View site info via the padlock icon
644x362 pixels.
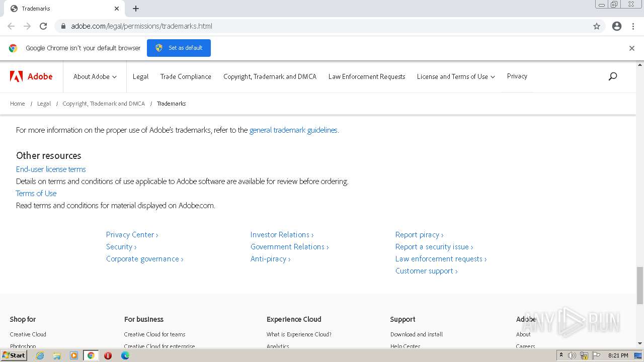point(63,26)
